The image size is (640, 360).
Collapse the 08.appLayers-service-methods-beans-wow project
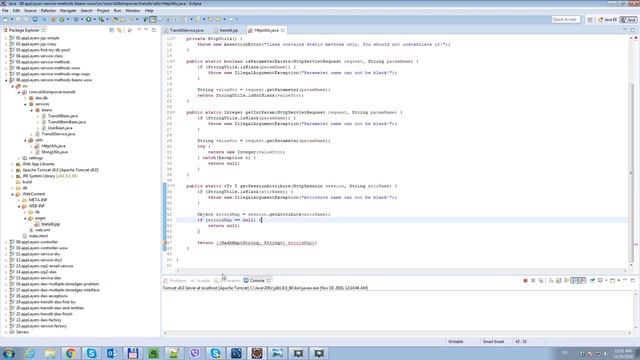[x=6, y=80]
